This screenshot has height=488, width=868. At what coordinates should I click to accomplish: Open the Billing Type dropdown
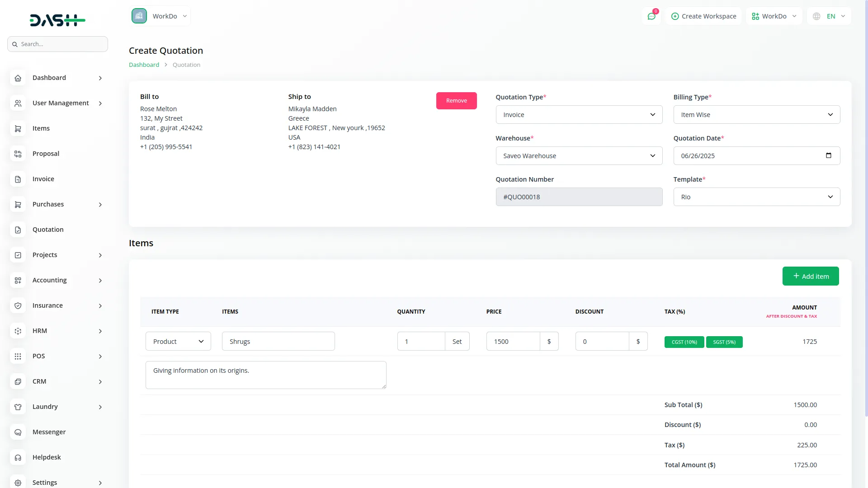[756, 115]
